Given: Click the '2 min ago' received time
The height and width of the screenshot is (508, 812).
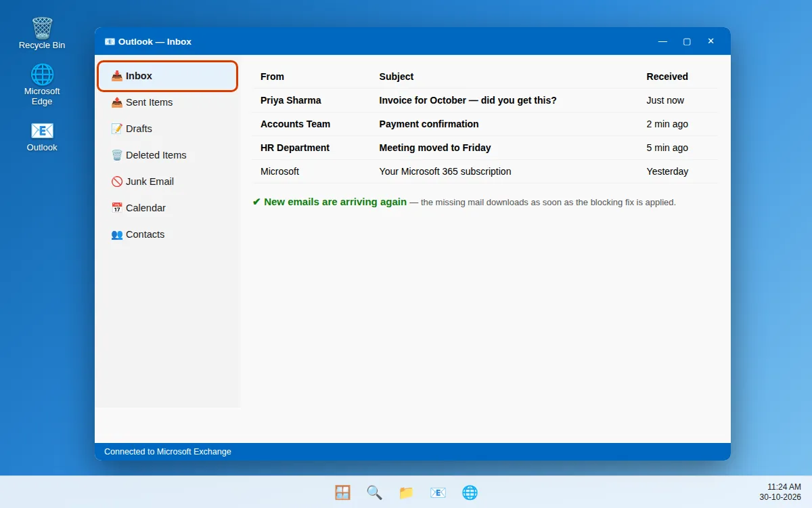Looking at the screenshot, I should coord(667,124).
